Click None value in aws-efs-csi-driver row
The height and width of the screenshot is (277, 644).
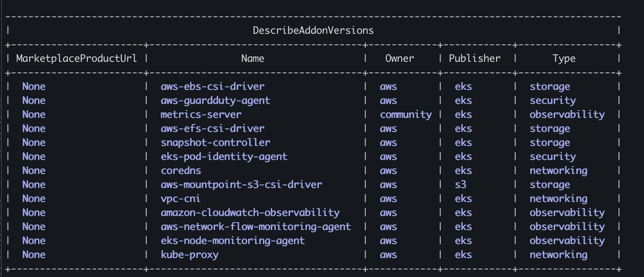coord(34,129)
